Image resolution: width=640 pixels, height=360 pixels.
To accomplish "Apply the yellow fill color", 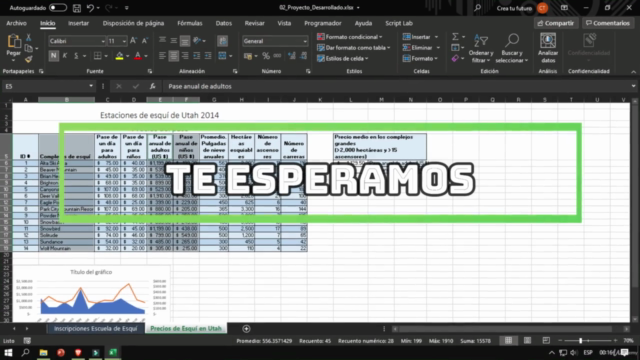I will pos(119,56).
